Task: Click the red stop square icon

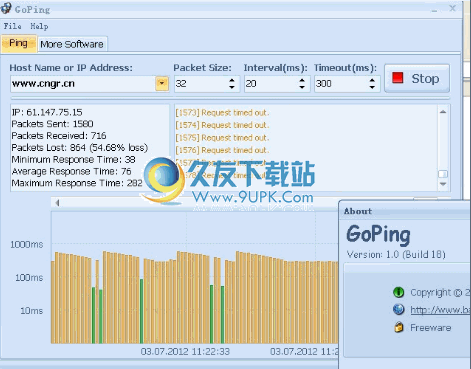Action: [398, 78]
